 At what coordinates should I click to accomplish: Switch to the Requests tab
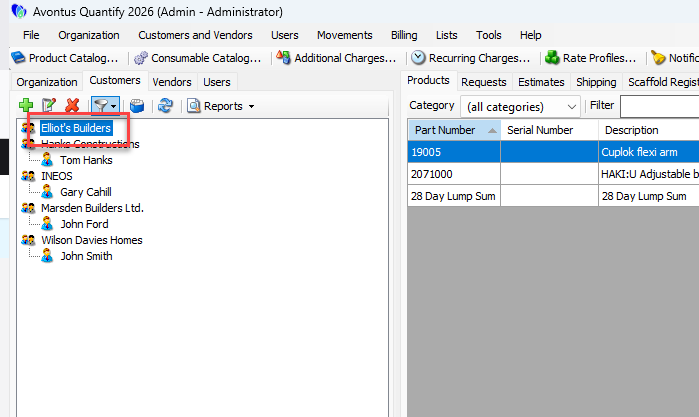(484, 82)
